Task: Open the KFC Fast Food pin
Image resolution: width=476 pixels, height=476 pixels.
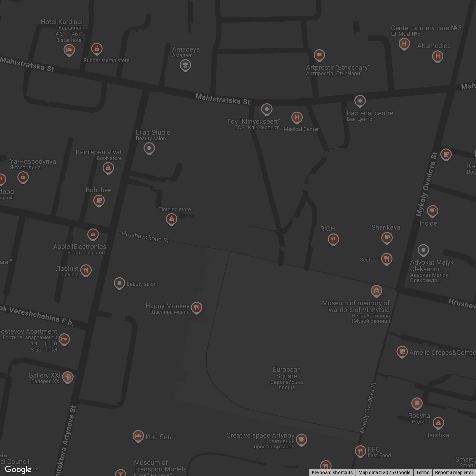Action: tap(360, 452)
